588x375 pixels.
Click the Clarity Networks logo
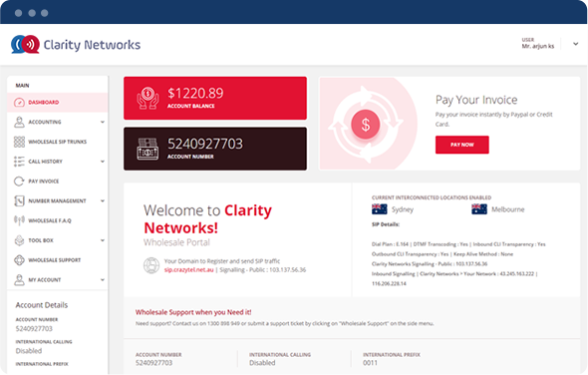[x=76, y=45]
